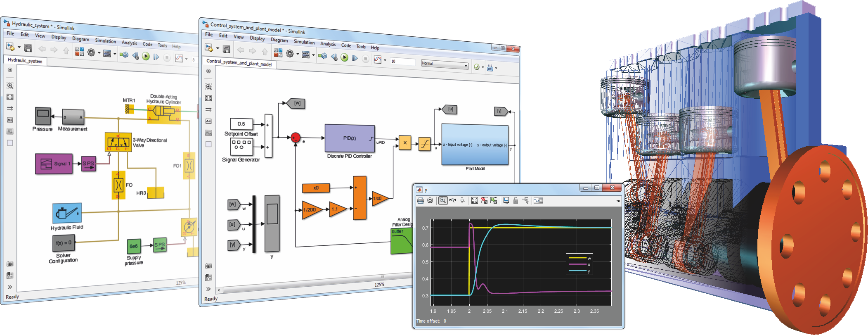Image resolution: width=868 pixels, height=335 pixels.
Task: Click simulation stop time field showing 10
Action: [402, 61]
